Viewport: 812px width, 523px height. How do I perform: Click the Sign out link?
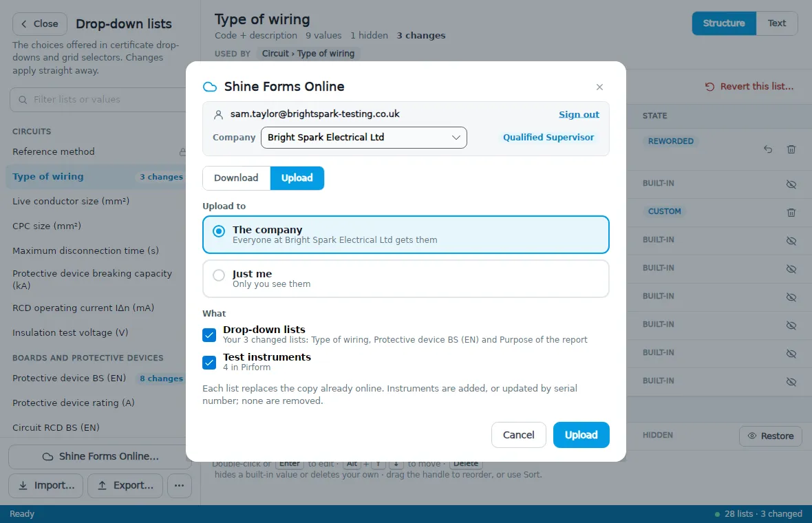pos(579,114)
